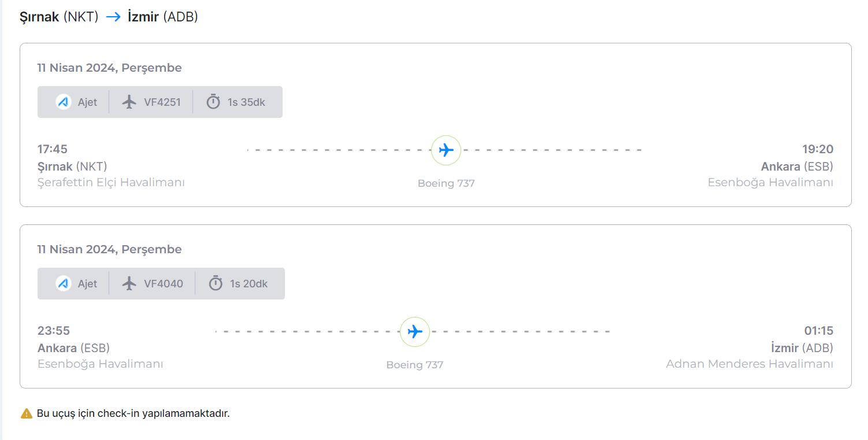The image size is (868, 440).
Task: Click the blue plane circle on Şırnak–Ankara route
Action: pos(446,150)
